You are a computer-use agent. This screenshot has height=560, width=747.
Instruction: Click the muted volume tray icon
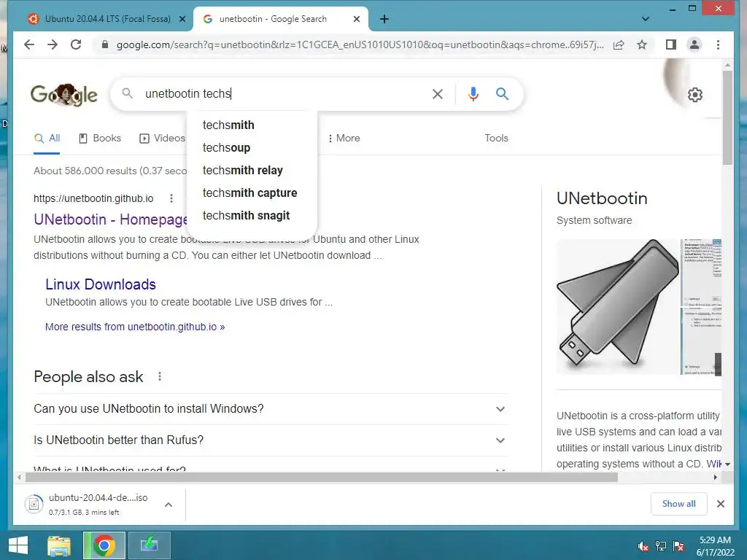tap(643, 546)
